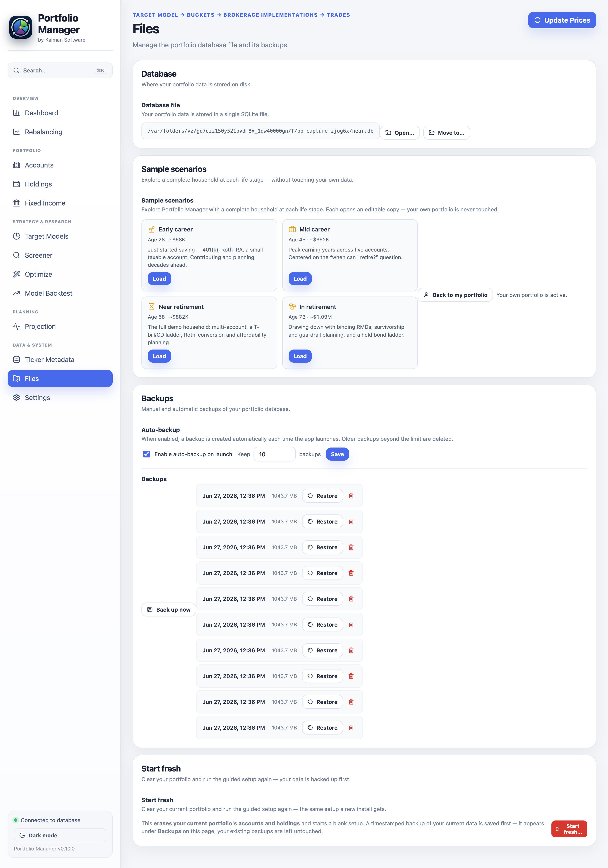The width and height of the screenshot is (608, 868).
Task: Click the database file path field
Action: [260, 131]
